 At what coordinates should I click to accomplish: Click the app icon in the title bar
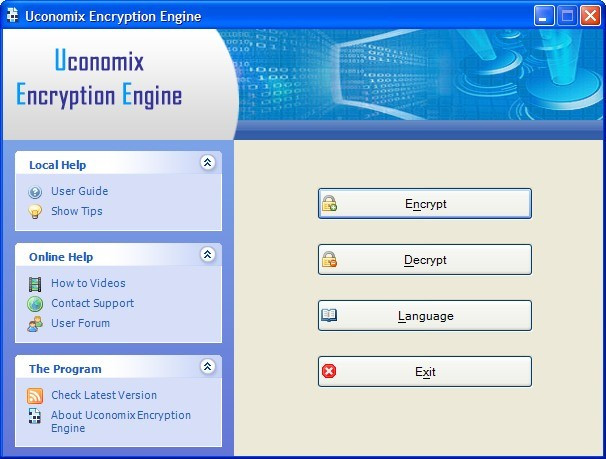coord(12,15)
